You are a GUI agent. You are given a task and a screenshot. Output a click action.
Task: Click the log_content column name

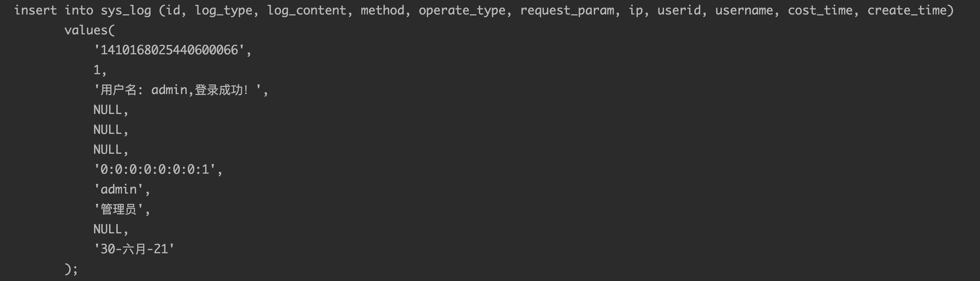307,10
